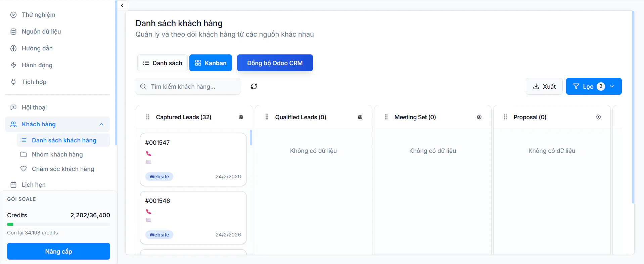Click the Proposal drag handle icon

tap(505, 117)
